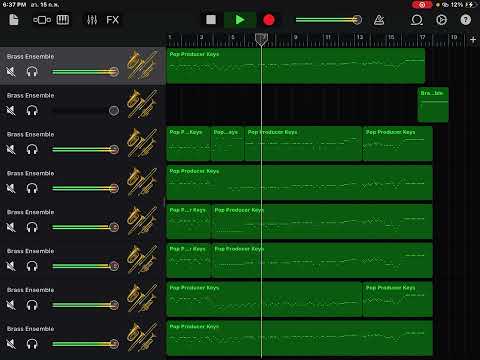The image size is (480, 360).
Task: Tap the red screen recording indicator
Action: [x=422, y=5]
